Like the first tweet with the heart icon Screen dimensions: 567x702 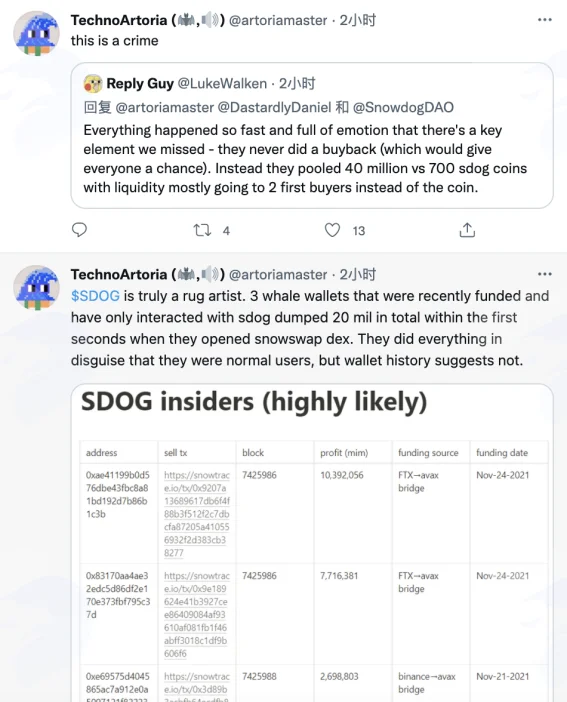332,230
